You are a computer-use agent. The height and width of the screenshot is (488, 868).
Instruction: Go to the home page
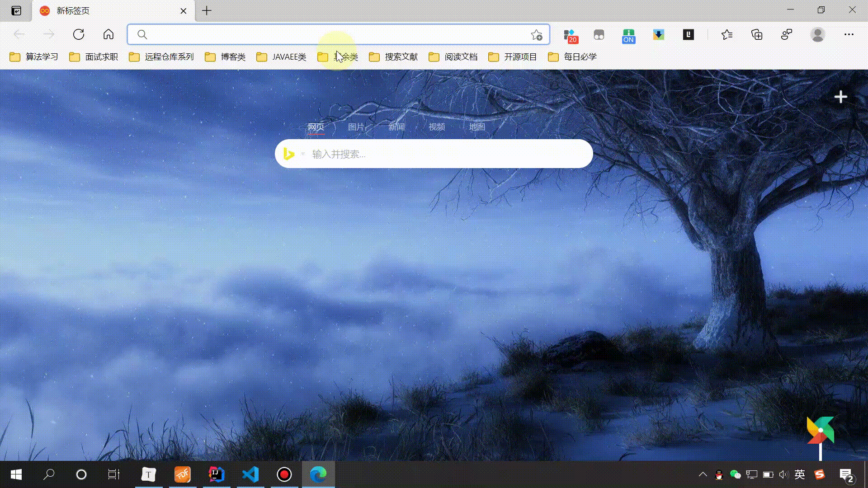(x=108, y=34)
